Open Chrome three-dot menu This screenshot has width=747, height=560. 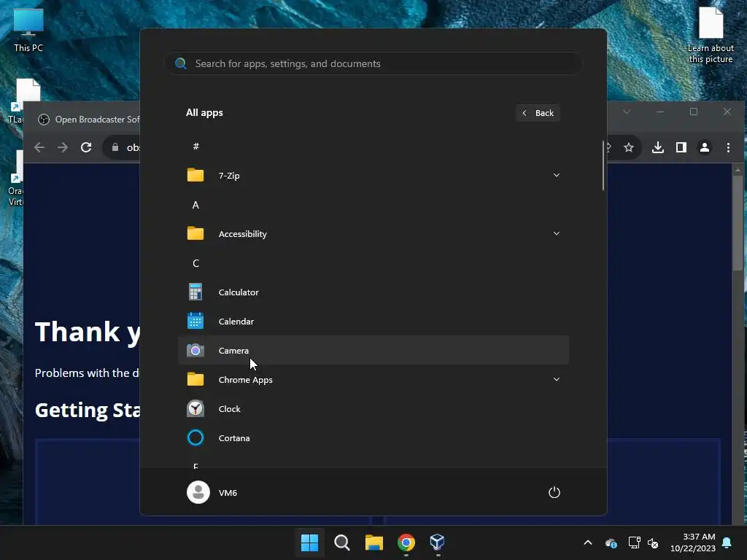click(728, 147)
